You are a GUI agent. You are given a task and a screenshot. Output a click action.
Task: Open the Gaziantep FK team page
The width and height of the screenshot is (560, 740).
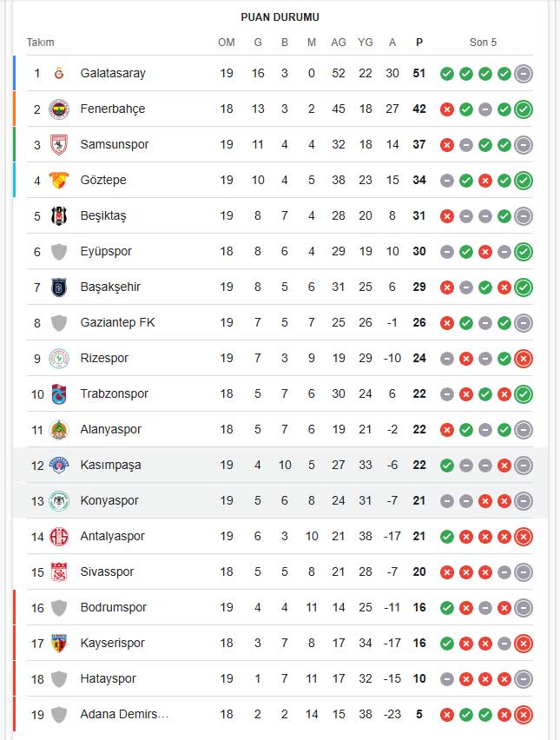[x=117, y=322]
